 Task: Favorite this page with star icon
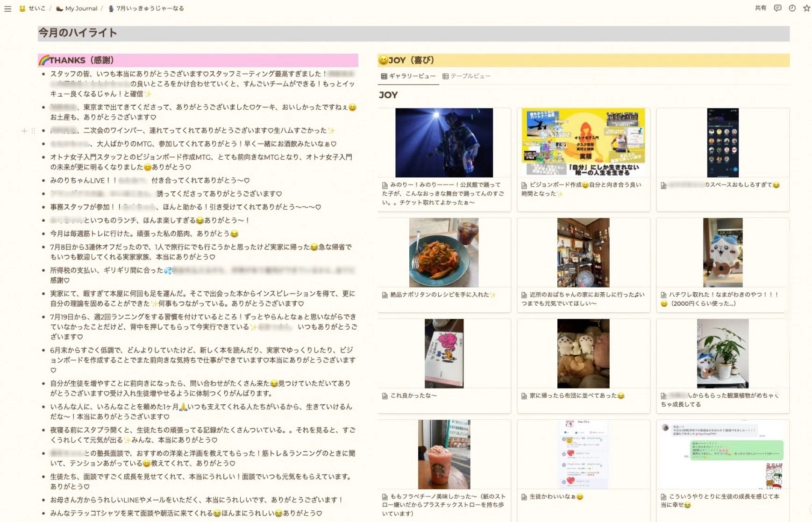(806, 8)
